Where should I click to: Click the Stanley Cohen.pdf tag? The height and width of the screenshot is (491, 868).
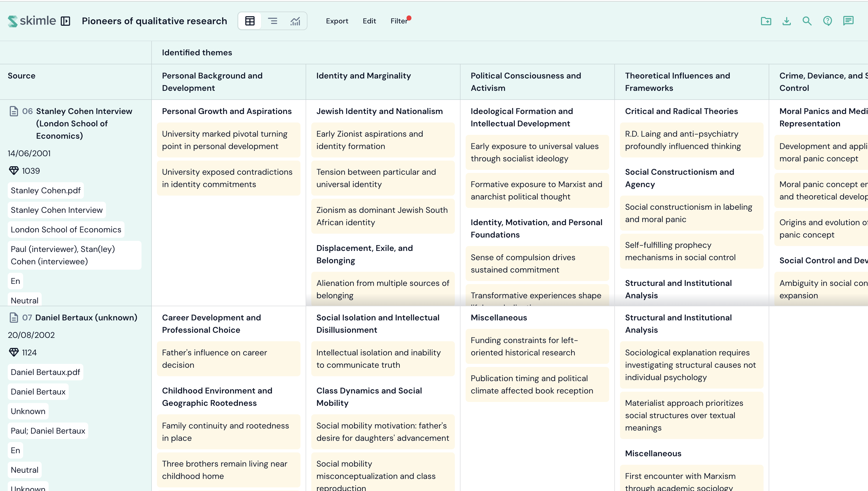pyautogui.click(x=46, y=190)
